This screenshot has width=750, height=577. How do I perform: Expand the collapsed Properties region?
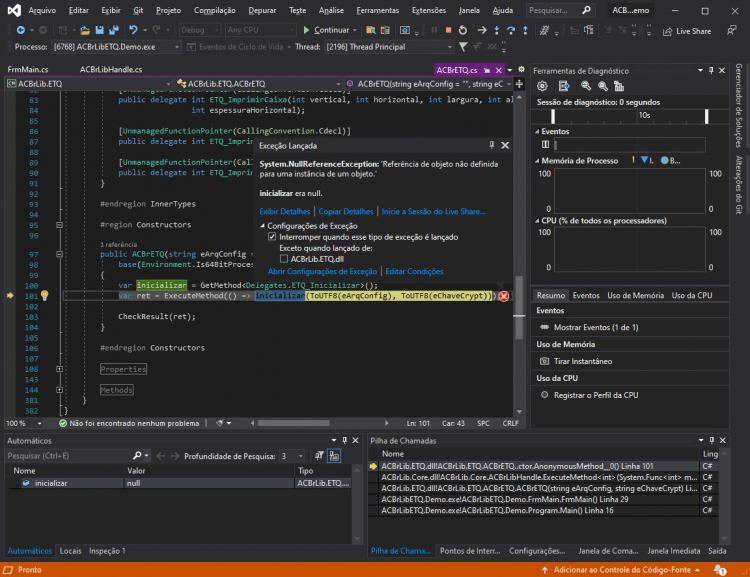59,369
